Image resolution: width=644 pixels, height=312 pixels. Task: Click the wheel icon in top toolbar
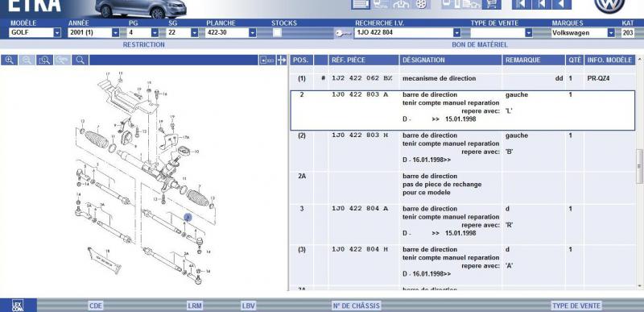[421, 4]
